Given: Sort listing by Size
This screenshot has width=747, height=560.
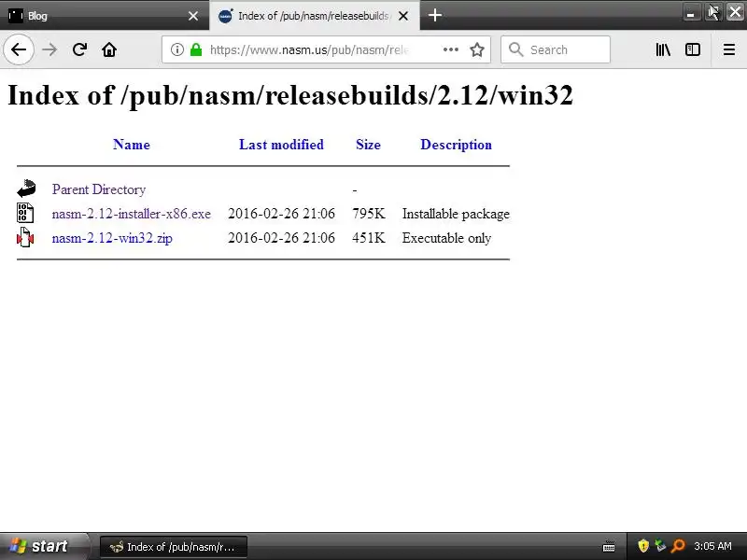Looking at the screenshot, I should pos(368,145).
